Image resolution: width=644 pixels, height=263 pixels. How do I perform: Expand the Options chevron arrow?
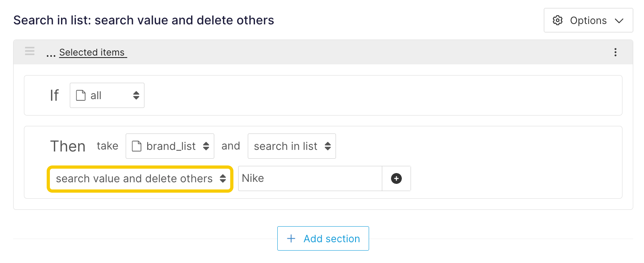[619, 21]
